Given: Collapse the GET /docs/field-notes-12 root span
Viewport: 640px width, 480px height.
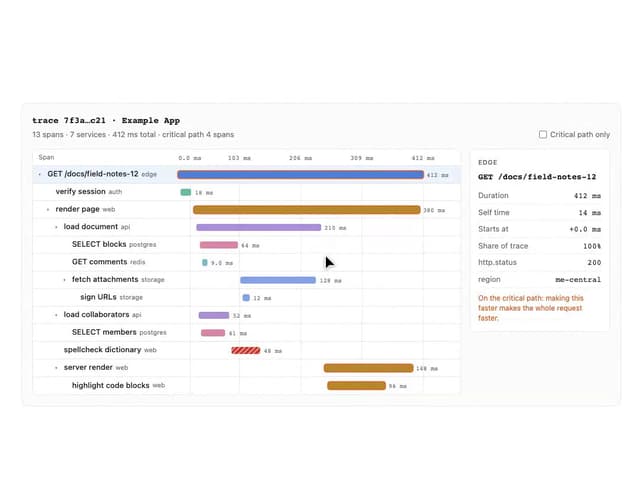Looking at the screenshot, I should pos(40,174).
